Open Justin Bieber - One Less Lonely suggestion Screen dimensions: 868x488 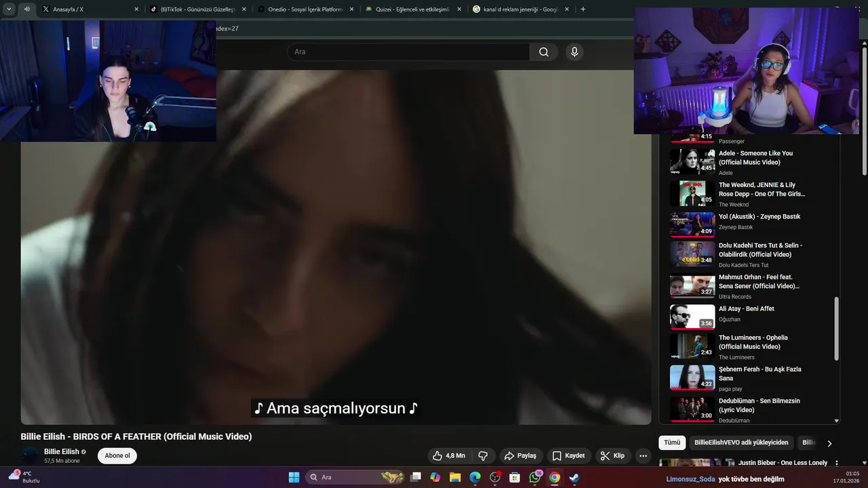click(x=783, y=462)
